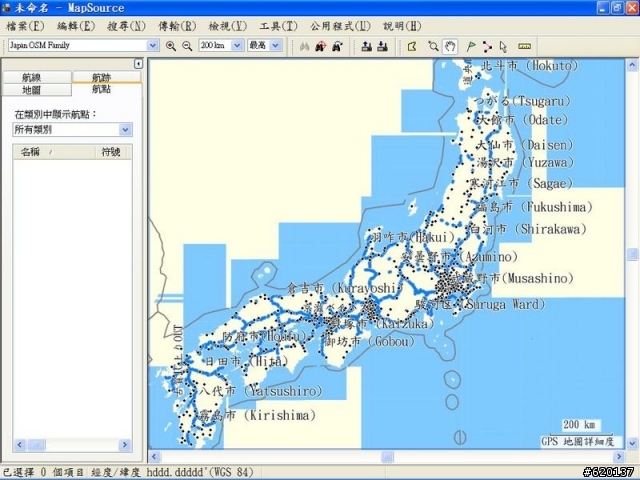Select the hand pan tool
This screenshot has width=640, height=480.
click(450, 46)
